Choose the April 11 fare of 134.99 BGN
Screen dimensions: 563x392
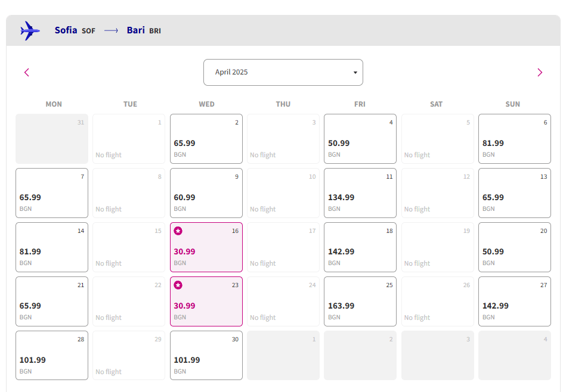tap(360, 193)
